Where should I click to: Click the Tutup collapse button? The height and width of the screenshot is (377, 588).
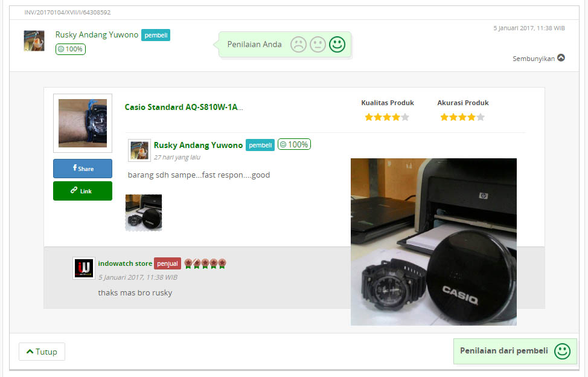pyautogui.click(x=42, y=352)
